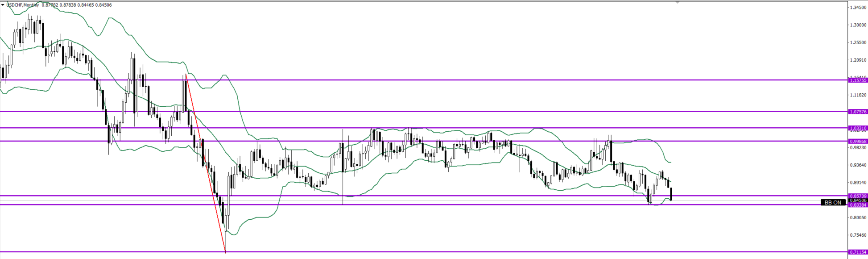Select the 1.15755 purple price label
Viewport: 868px width, 259px height.
click(x=858, y=80)
